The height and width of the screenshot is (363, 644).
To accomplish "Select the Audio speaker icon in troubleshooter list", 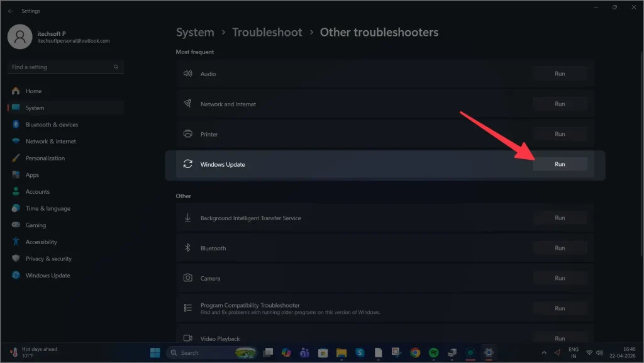I will pyautogui.click(x=187, y=74).
